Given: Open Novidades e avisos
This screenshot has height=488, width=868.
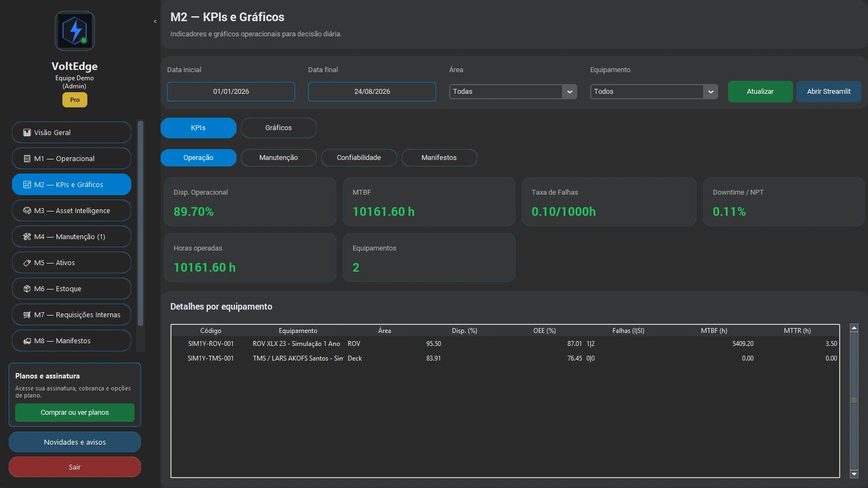Looking at the screenshot, I should (x=75, y=442).
